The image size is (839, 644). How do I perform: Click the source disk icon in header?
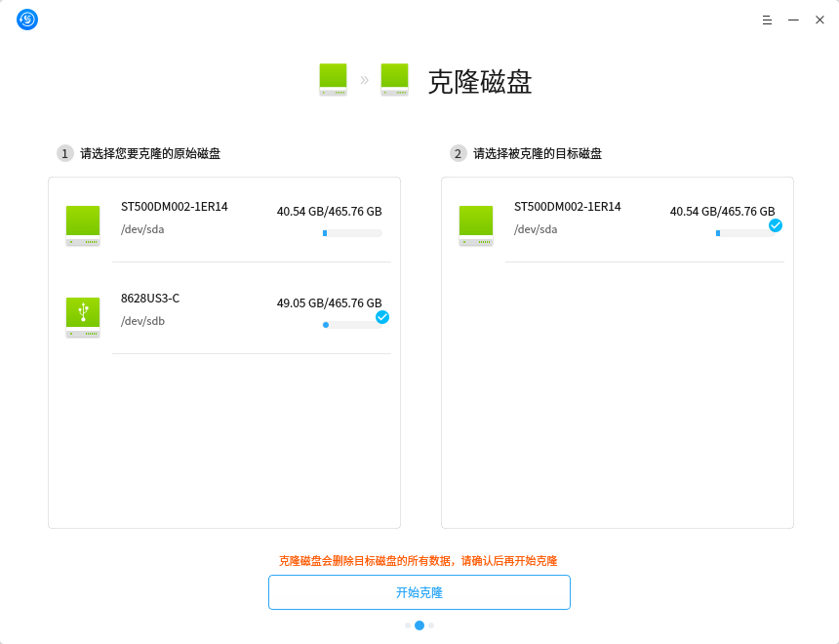click(x=333, y=79)
